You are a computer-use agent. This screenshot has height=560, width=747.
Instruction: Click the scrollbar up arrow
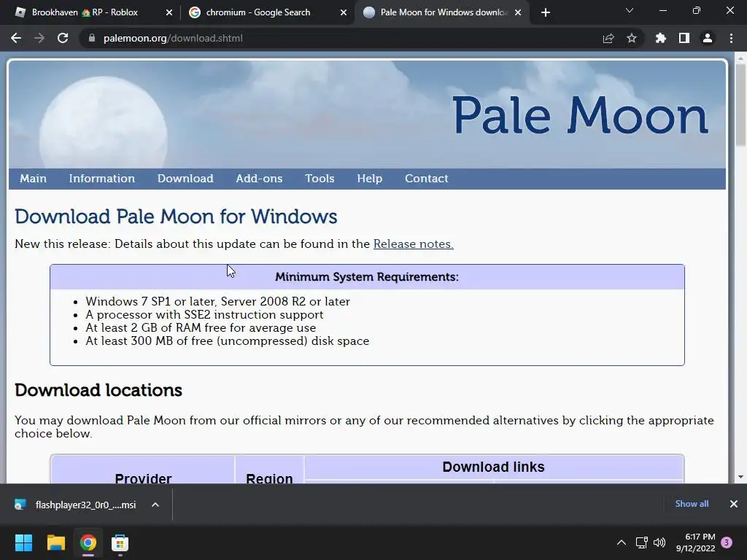(740, 58)
